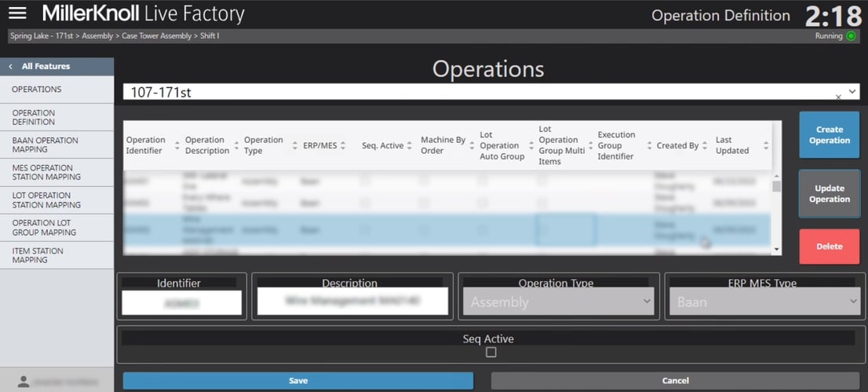This screenshot has width=868, height=392.
Task: Sort by Last Updated column
Action: click(x=766, y=145)
